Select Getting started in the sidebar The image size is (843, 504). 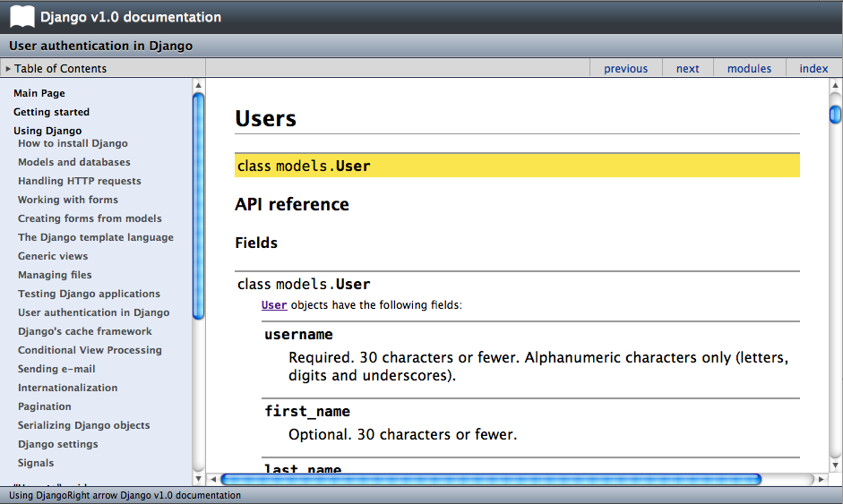pyautogui.click(x=51, y=112)
